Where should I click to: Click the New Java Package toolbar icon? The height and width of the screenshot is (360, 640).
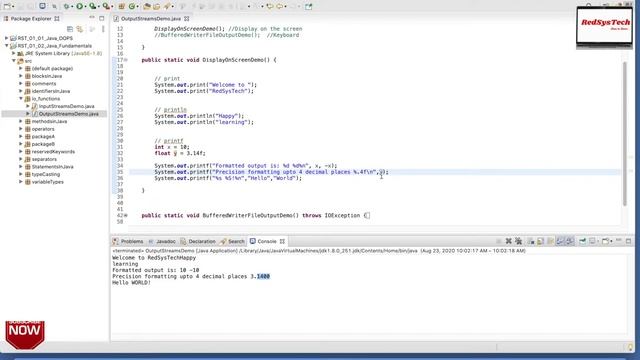point(121,6)
